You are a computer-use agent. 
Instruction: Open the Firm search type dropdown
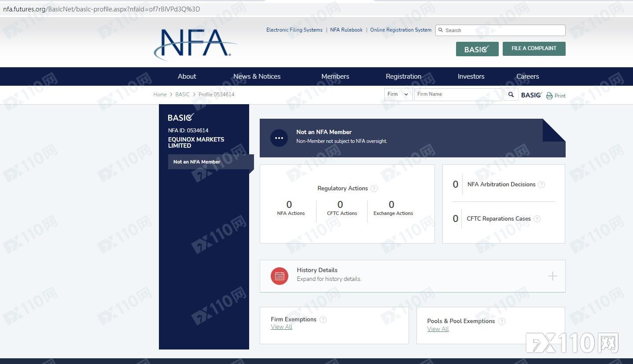pyautogui.click(x=398, y=95)
